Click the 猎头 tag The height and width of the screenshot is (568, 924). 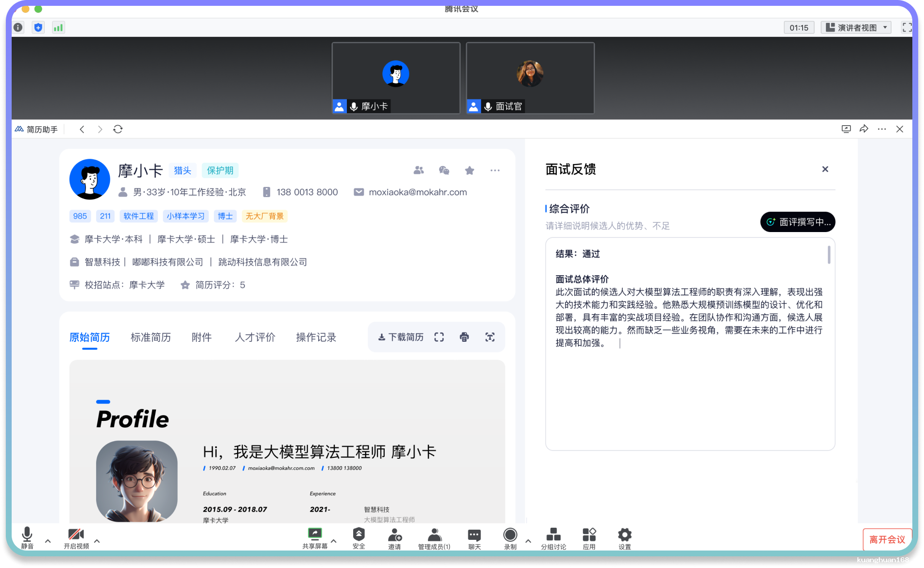(x=183, y=170)
